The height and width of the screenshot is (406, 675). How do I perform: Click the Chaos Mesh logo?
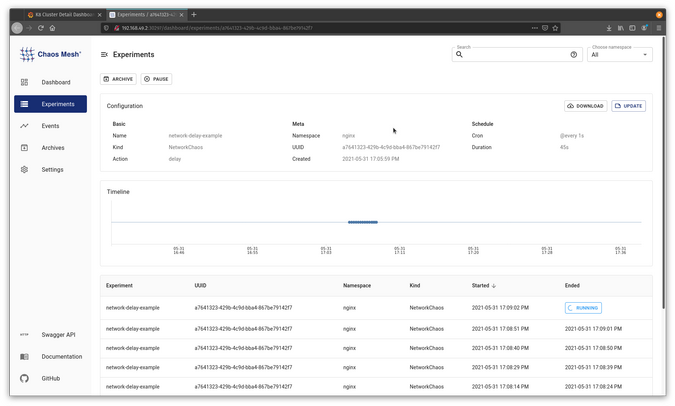(50, 54)
